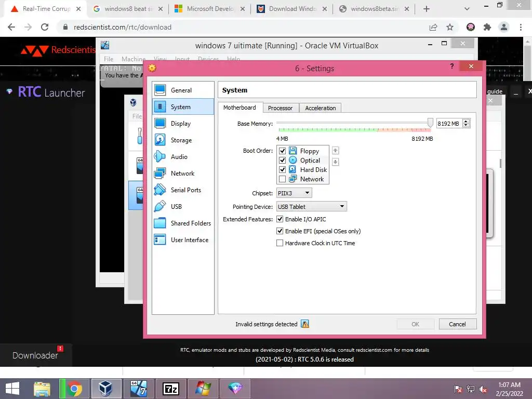
Task: Click the Base Memory slider handle
Action: (x=430, y=123)
